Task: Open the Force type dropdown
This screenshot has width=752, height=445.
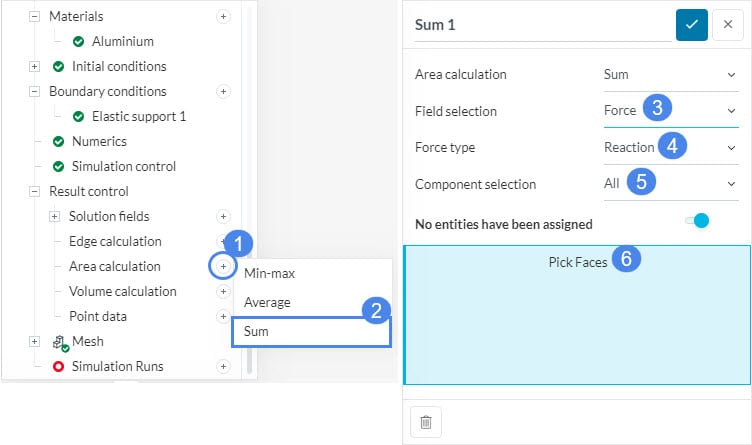Action: click(669, 147)
